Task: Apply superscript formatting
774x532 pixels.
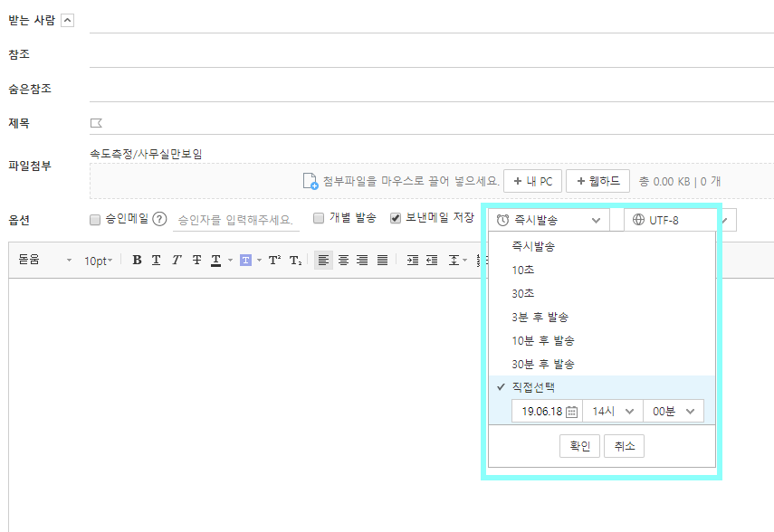Action: coord(275,260)
